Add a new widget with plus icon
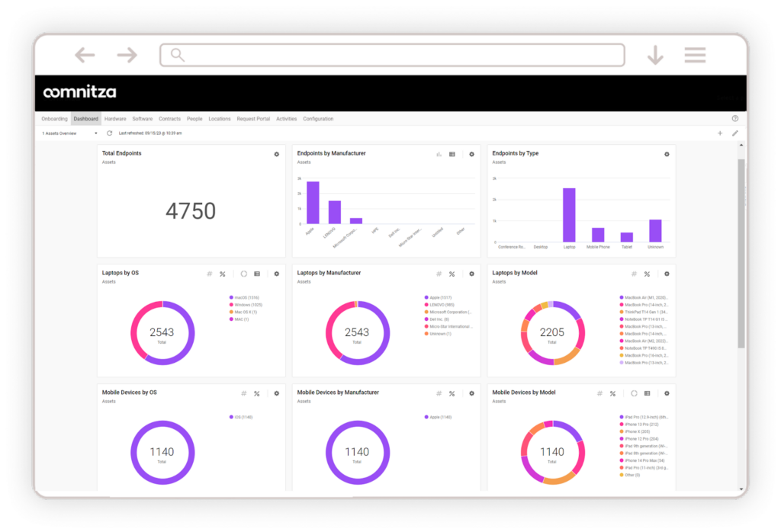 [x=720, y=133]
